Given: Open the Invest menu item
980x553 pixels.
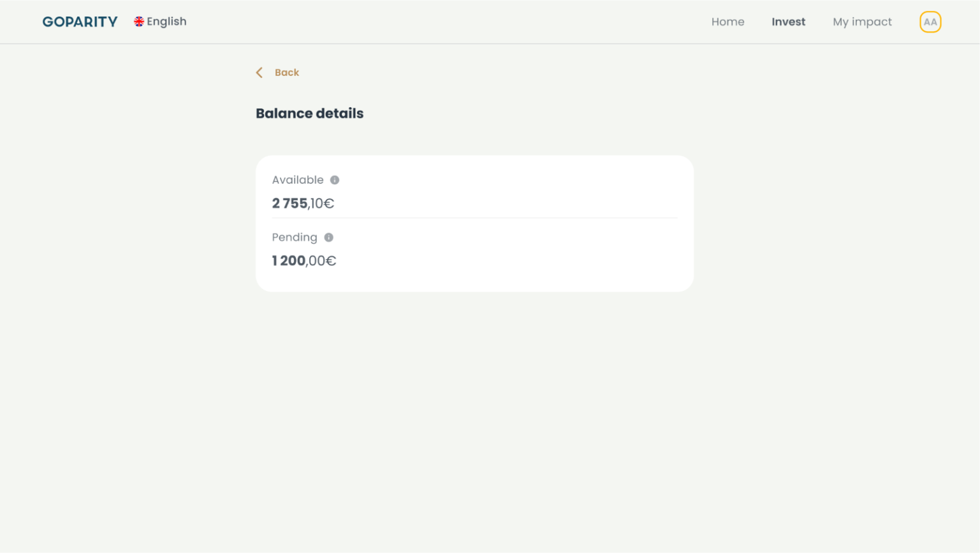Looking at the screenshot, I should point(788,22).
